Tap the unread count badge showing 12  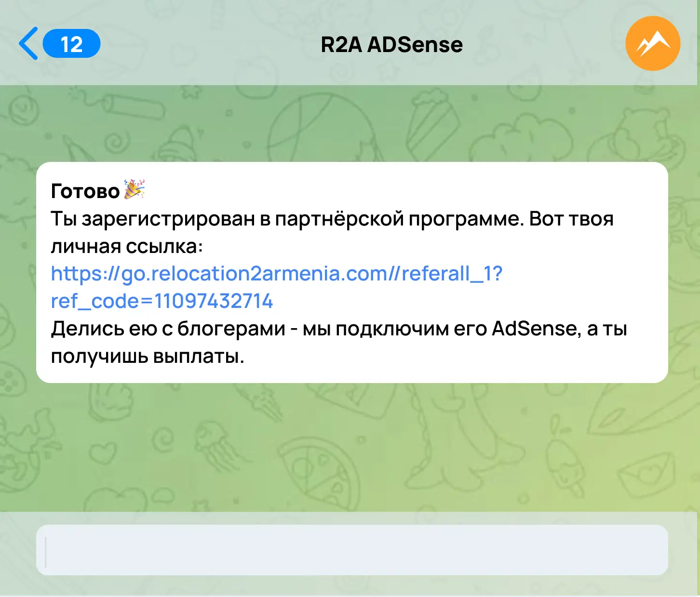pyautogui.click(x=71, y=44)
